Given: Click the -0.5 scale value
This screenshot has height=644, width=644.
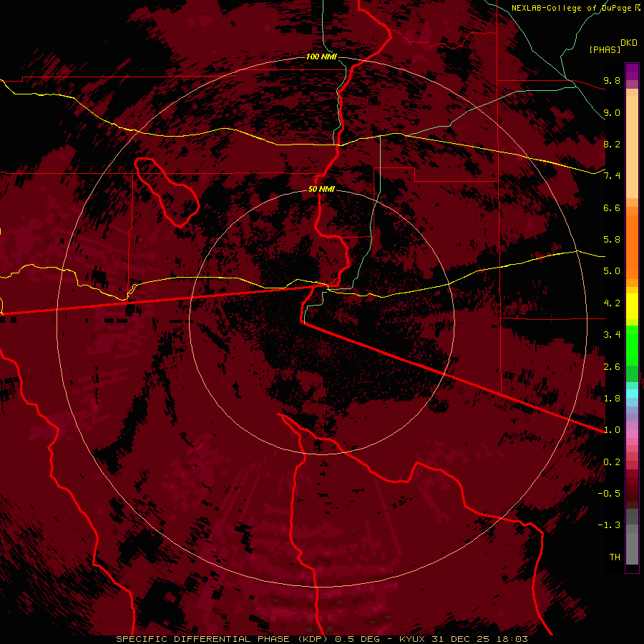Looking at the screenshot, I should click(x=609, y=494).
